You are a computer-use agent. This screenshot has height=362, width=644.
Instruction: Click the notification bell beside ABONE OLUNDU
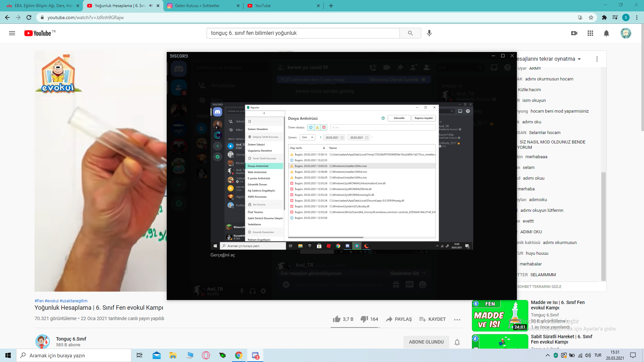click(457, 342)
